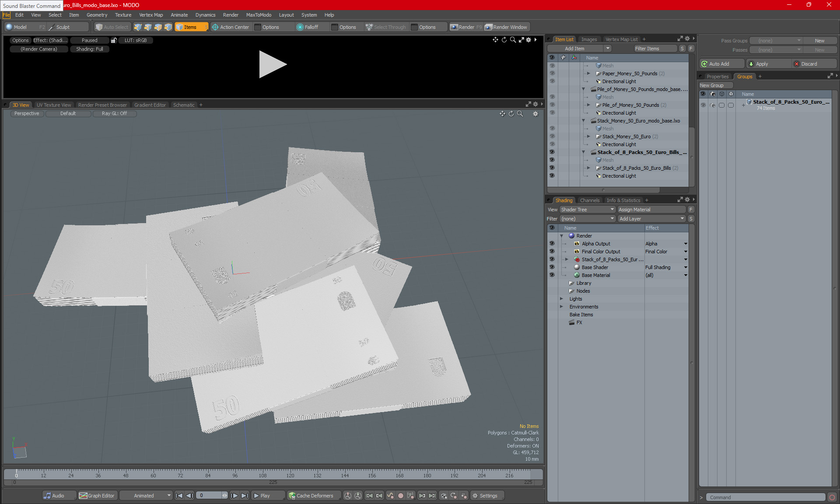Screen dimensions: 840x504
Task: Open the MaxToModo menu
Action: click(x=259, y=15)
